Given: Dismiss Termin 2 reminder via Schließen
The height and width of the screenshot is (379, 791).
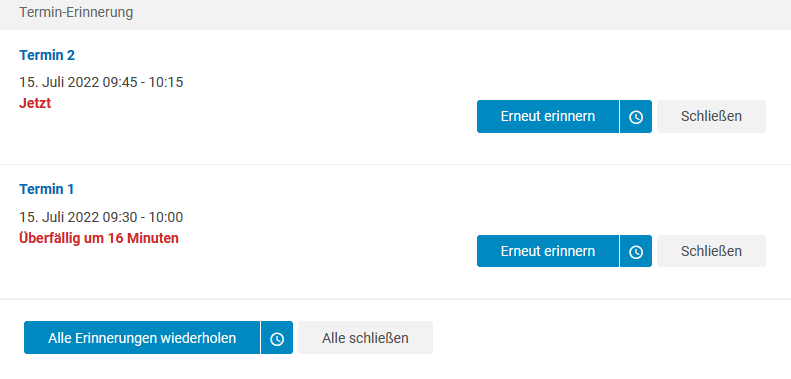Looking at the screenshot, I should [711, 117].
